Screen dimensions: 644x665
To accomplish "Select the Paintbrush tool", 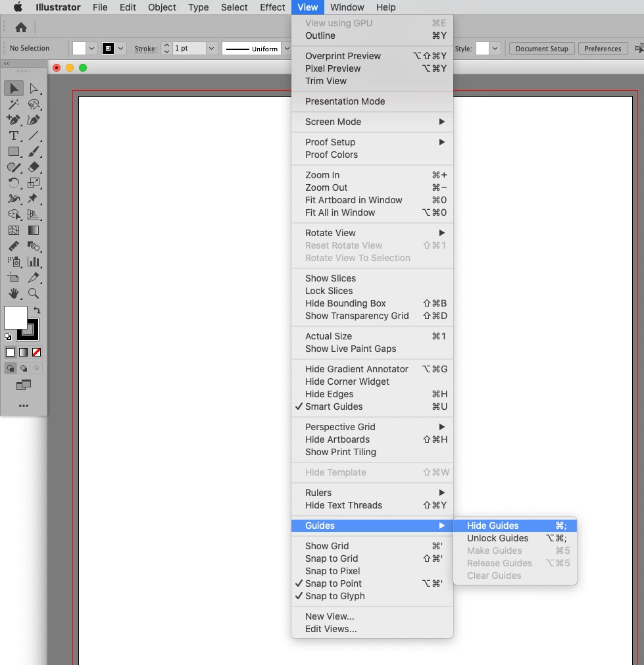I will (x=34, y=151).
